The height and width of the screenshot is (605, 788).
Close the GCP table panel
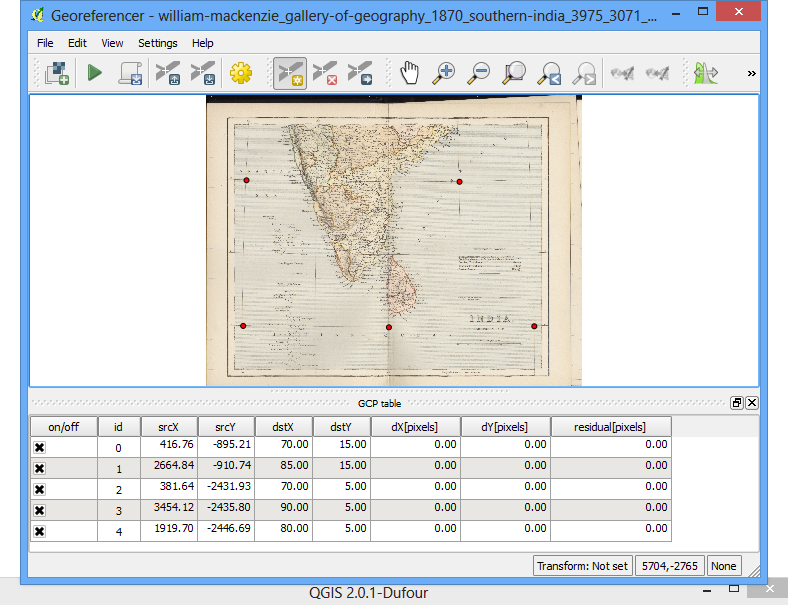pyautogui.click(x=752, y=403)
